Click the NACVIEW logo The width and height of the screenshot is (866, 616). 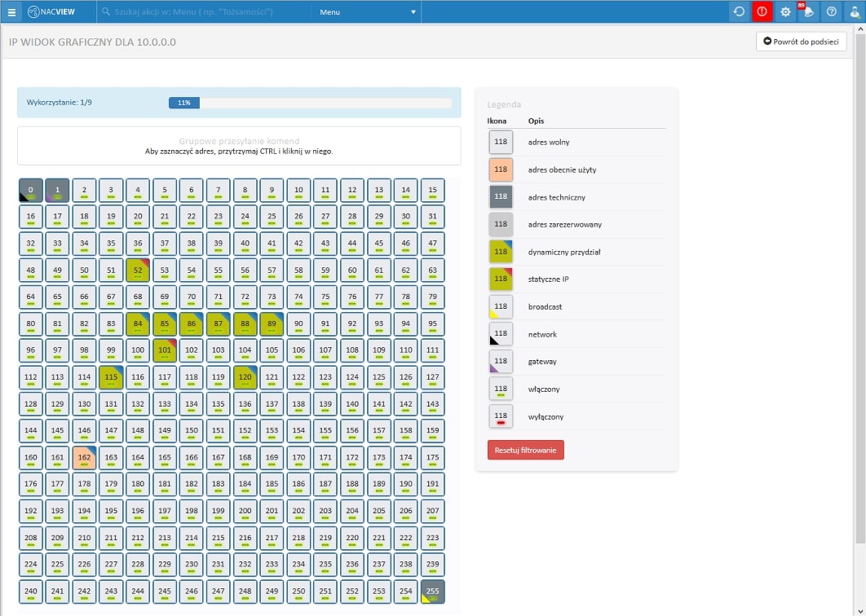pyautogui.click(x=51, y=11)
